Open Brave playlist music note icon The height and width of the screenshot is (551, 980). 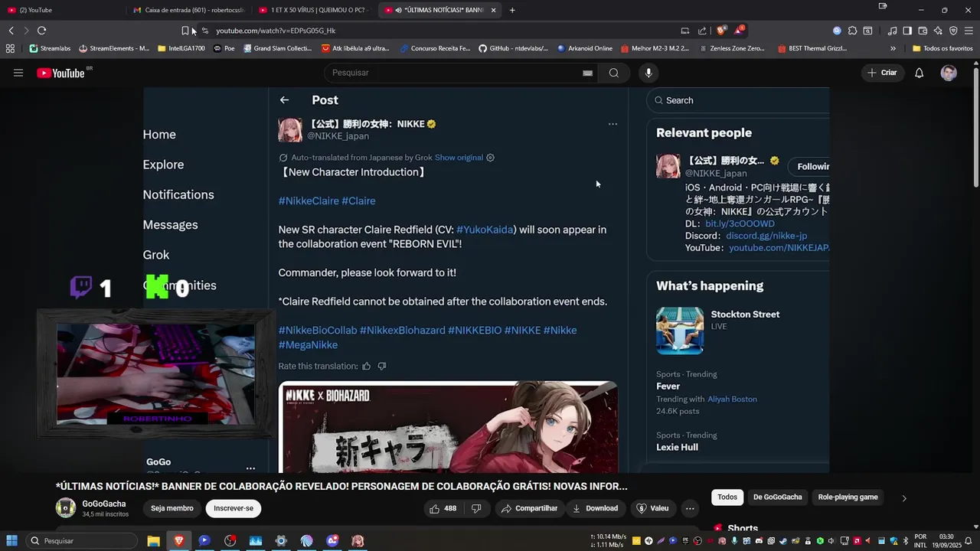click(x=892, y=31)
